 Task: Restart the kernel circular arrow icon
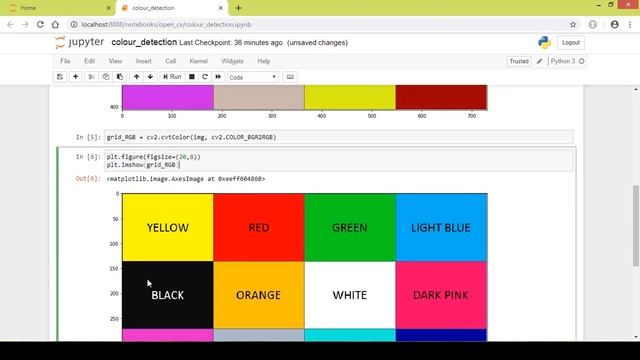tap(205, 77)
